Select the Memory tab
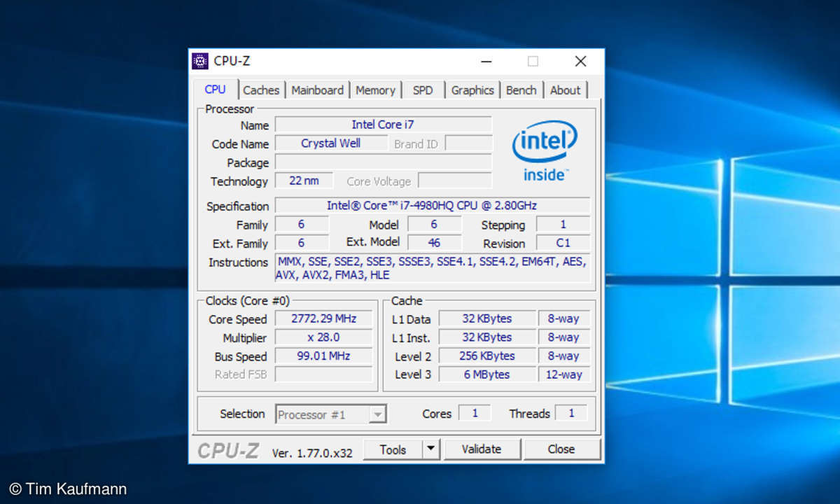Image resolution: width=840 pixels, height=504 pixels. click(x=375, y=90)
